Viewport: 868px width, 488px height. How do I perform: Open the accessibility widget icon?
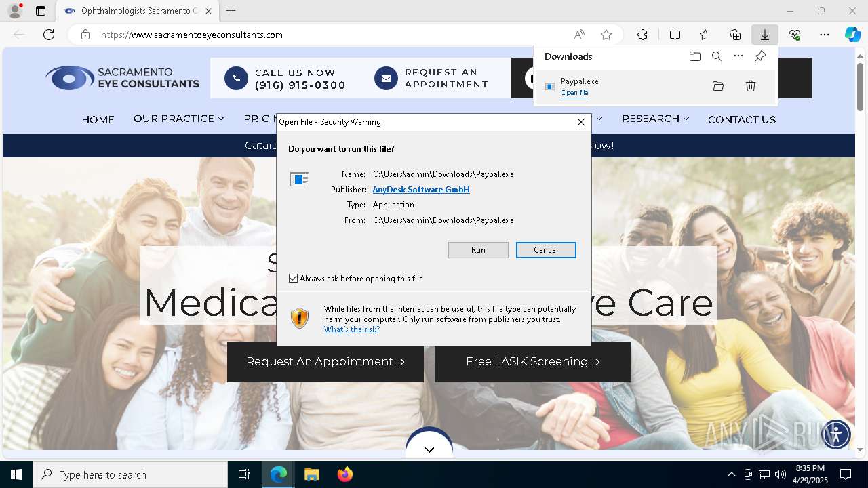[835, 434]
